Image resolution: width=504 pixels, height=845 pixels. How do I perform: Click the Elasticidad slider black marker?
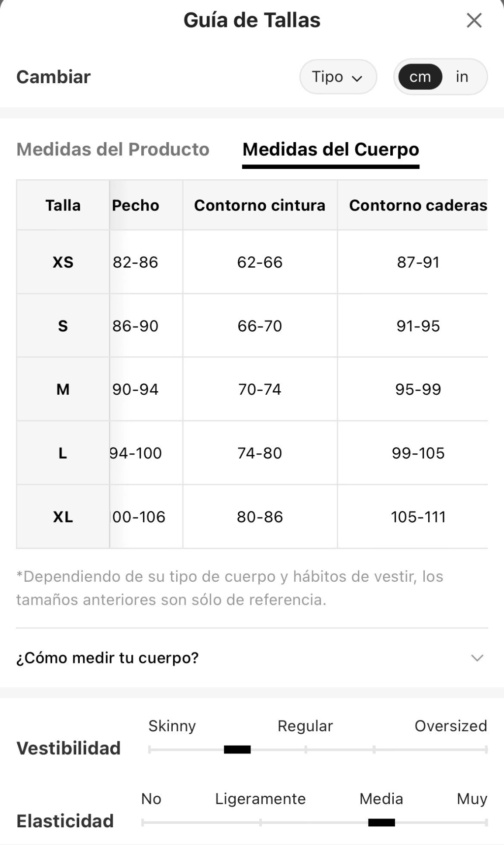381,822
